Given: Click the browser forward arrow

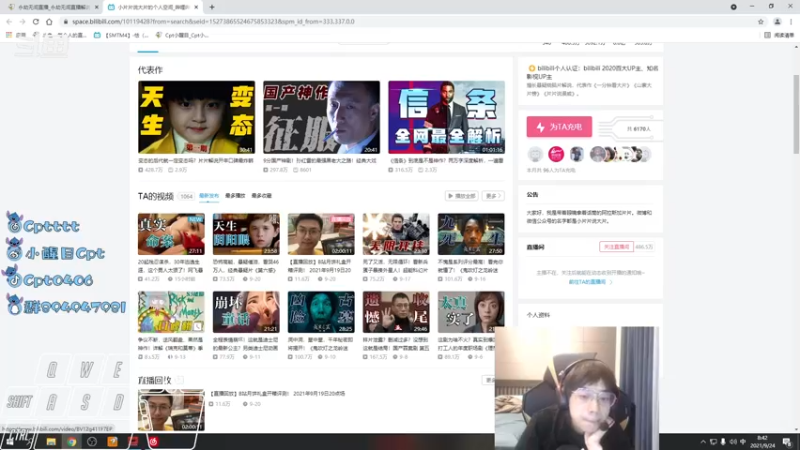Looking at the screenshot, I should click(22, 21).
